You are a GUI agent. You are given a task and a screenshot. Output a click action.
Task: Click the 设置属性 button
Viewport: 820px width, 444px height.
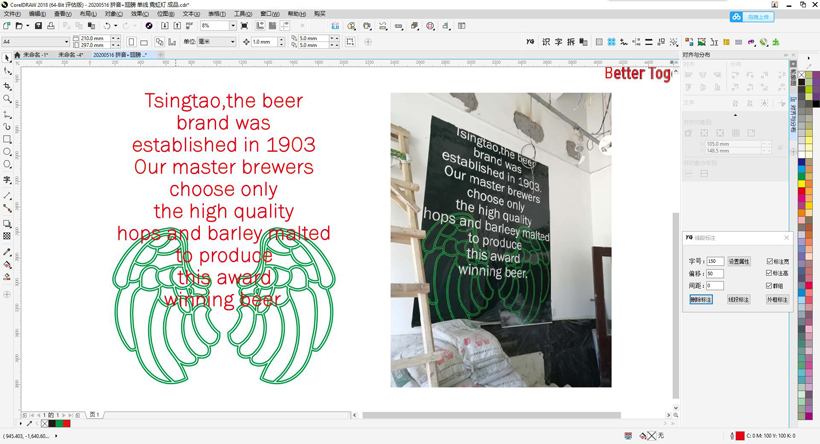pos(739,261)
